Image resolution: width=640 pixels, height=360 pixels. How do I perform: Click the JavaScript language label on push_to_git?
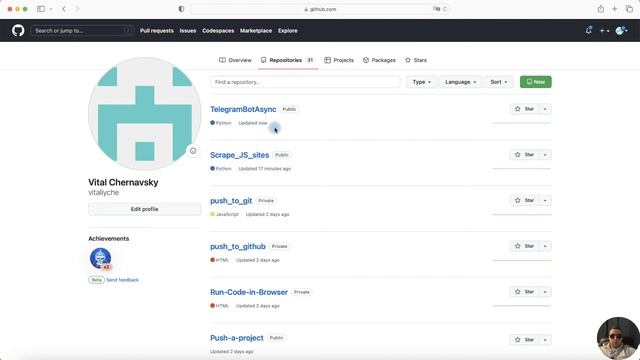pyautogui.click(x=224, y=214)
